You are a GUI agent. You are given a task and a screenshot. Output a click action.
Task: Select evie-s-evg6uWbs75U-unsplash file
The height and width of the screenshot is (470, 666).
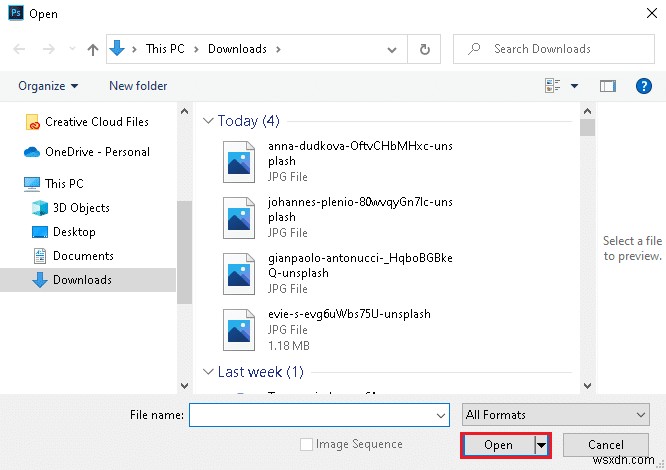pyautogui.click(x=349, y=313)
